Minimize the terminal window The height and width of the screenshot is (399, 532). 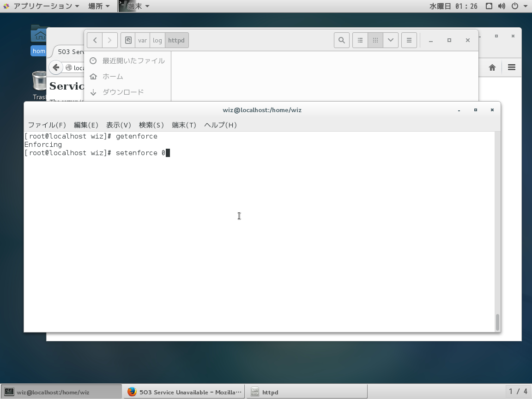pos(459,110)
